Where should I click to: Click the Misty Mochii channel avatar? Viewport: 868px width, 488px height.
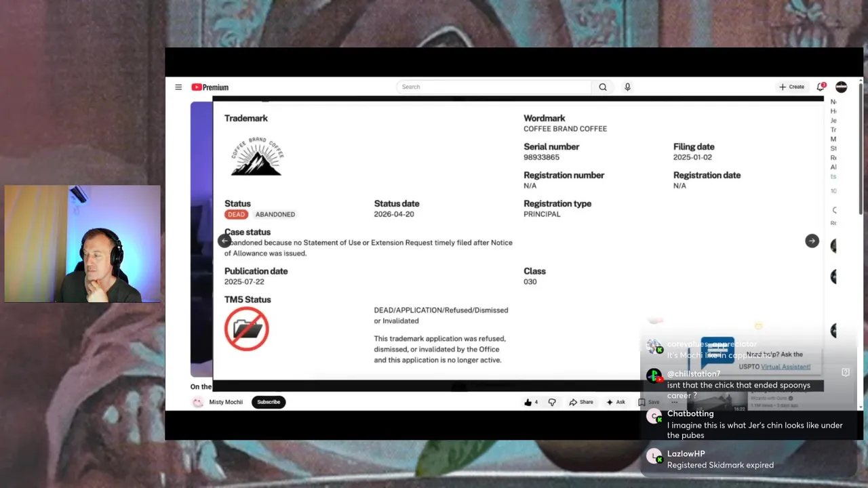(197, 402)
